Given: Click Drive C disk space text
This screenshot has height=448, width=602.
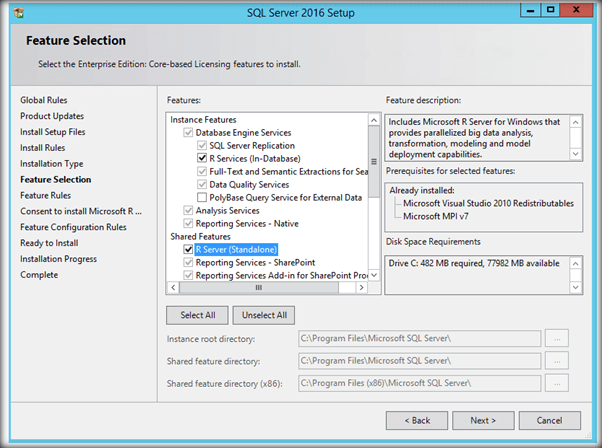Looking at the screenshot, I should point(474,263).
